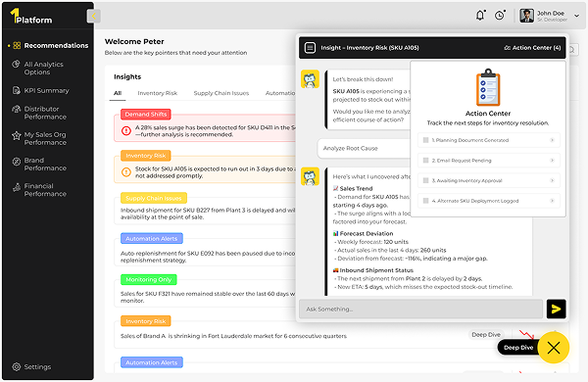Click the Recommendations grid icon
588x382 pixels.
(x=17, y=45)
